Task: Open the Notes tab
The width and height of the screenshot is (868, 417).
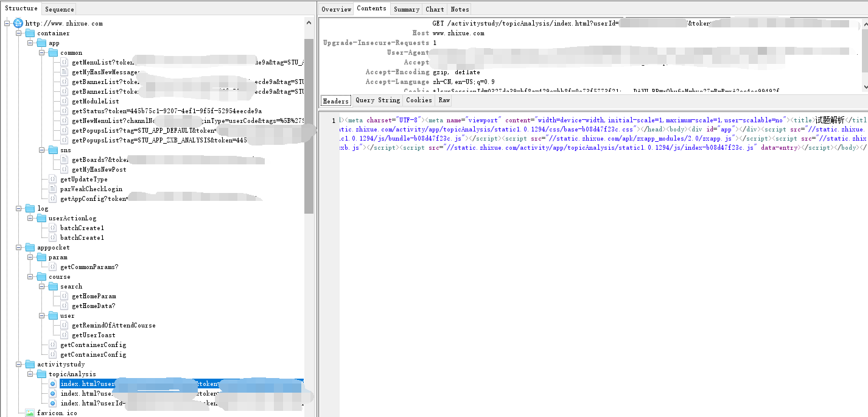Action: (460, 9)
